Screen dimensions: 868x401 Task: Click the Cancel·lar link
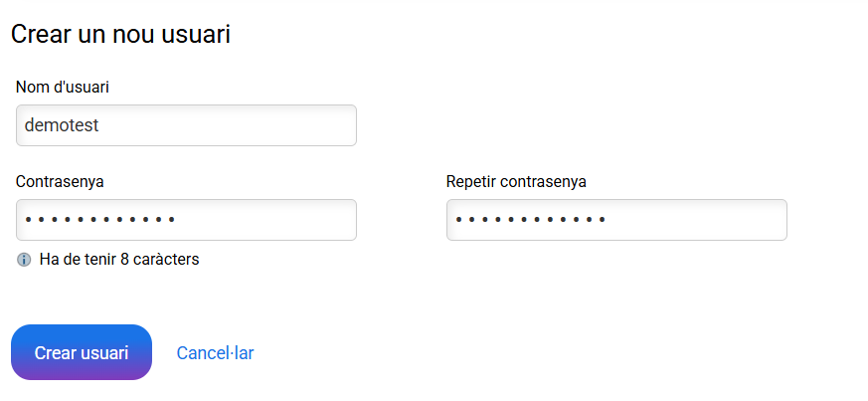[x=215, y=353]
